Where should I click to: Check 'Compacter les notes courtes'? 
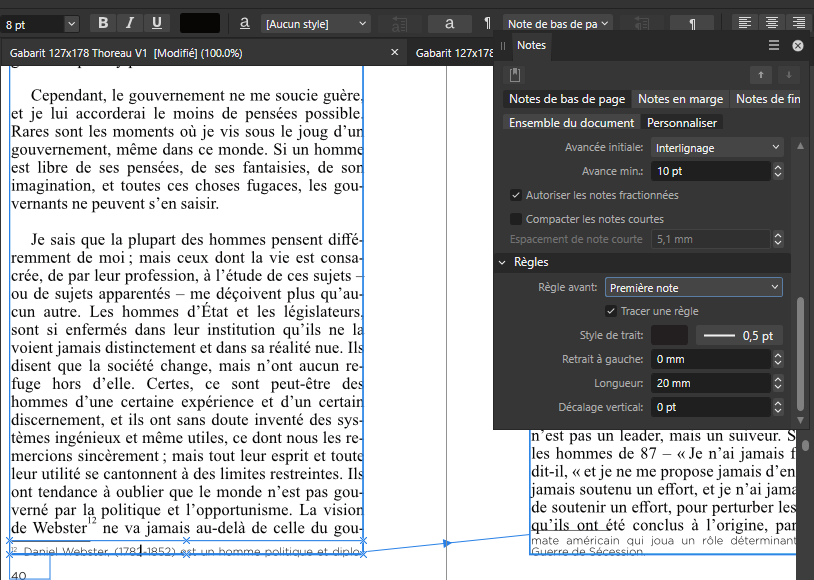515,219
